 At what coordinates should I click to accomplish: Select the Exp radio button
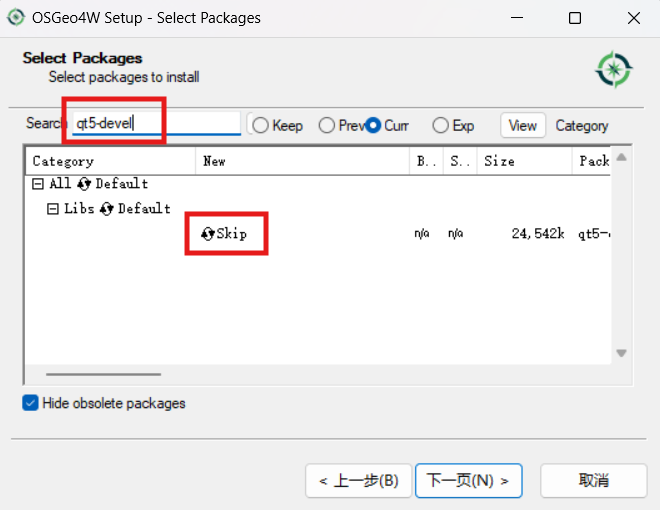pos(440,125)
